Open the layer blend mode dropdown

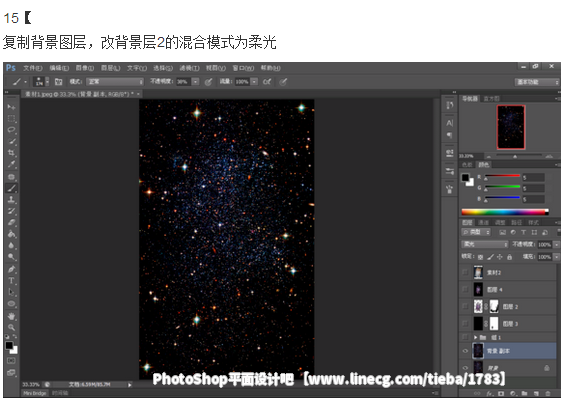485,244
